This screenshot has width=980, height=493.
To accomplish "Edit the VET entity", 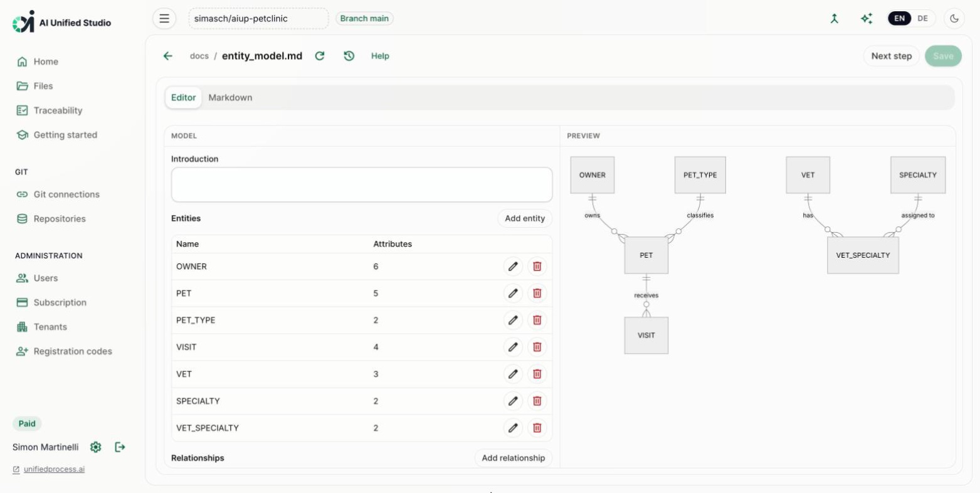I will pyautogui.click(x=513, y=374).
